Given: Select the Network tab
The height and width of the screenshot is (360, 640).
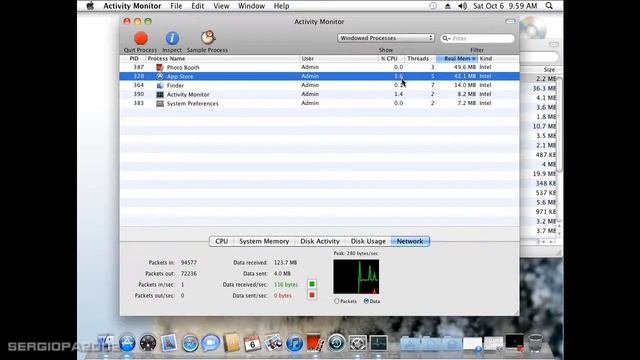Looking at the screenshot, I should (410, 241).
